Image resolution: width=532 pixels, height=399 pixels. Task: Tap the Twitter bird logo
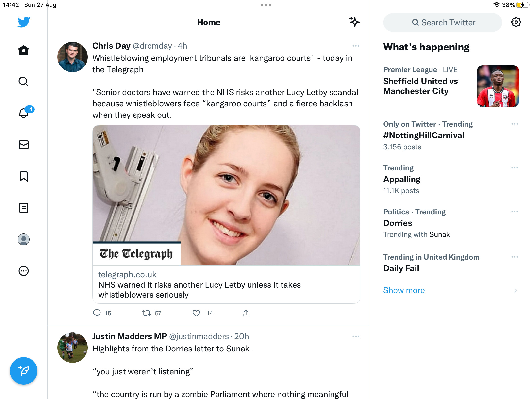(x=24, y=22)
